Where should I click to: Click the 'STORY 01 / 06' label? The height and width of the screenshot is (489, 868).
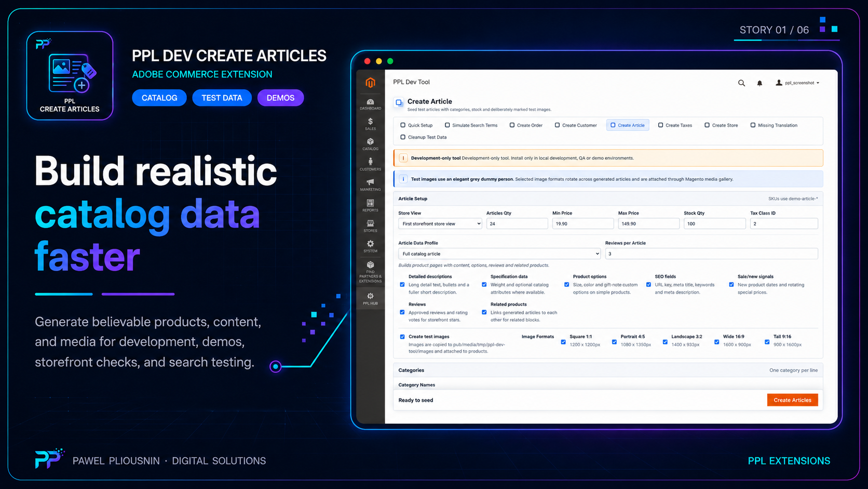[x=774, y=30]
